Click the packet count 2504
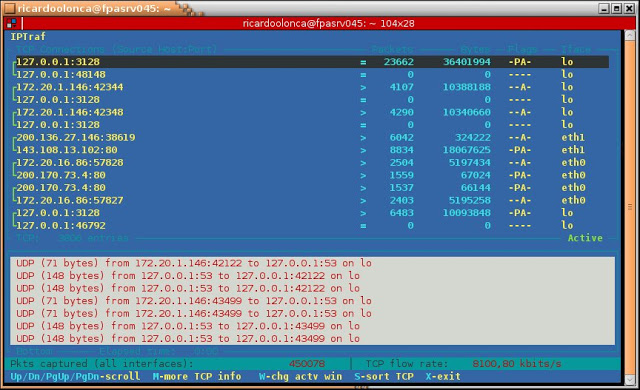This screenshot has height=390, width=640. tap(402, 163)
